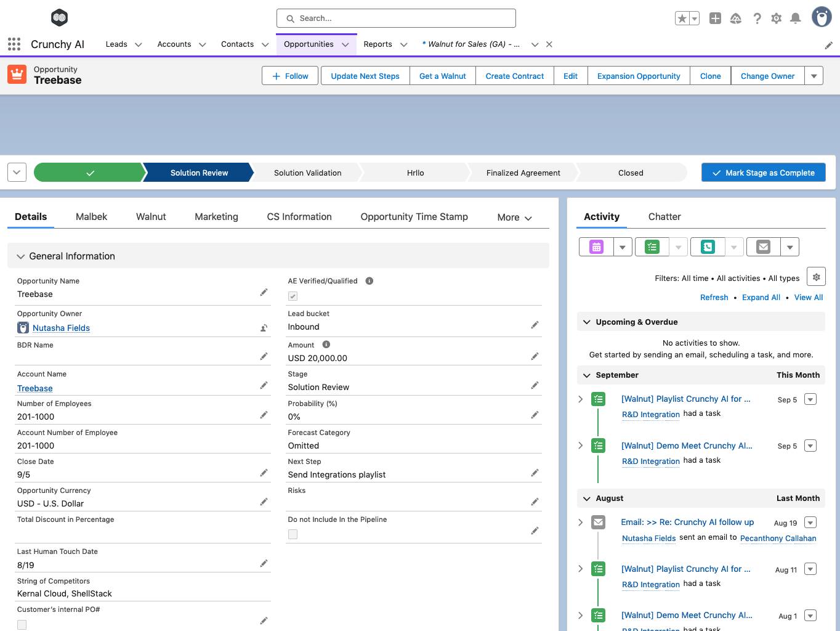The image size is (840, 631).
Task: Edit the Close Date field pencil
Action: tap(264, 473)
